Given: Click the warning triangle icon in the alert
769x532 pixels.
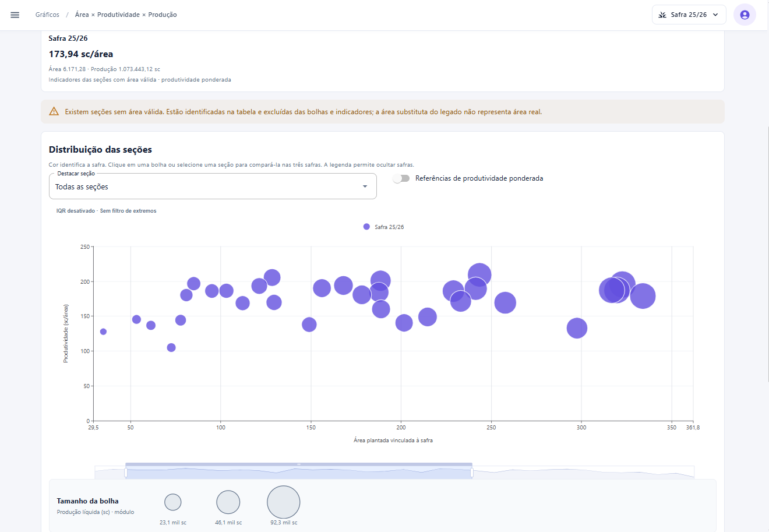Looking at the screenshot, I should coord(54,111).
